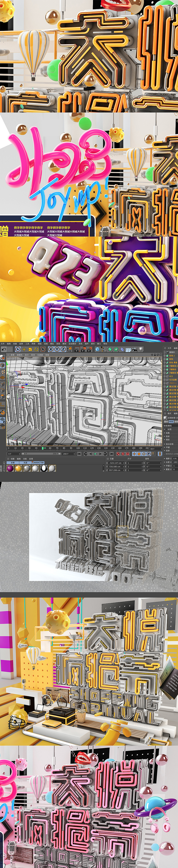
Task: Toggle the Y axis lock
Action: (57, 349)
